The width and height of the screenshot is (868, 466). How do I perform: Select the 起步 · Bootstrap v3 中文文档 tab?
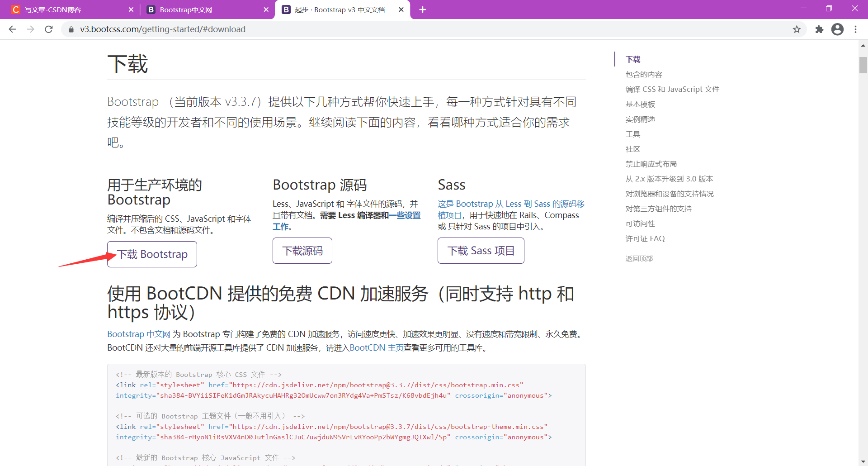click(342, 10)
